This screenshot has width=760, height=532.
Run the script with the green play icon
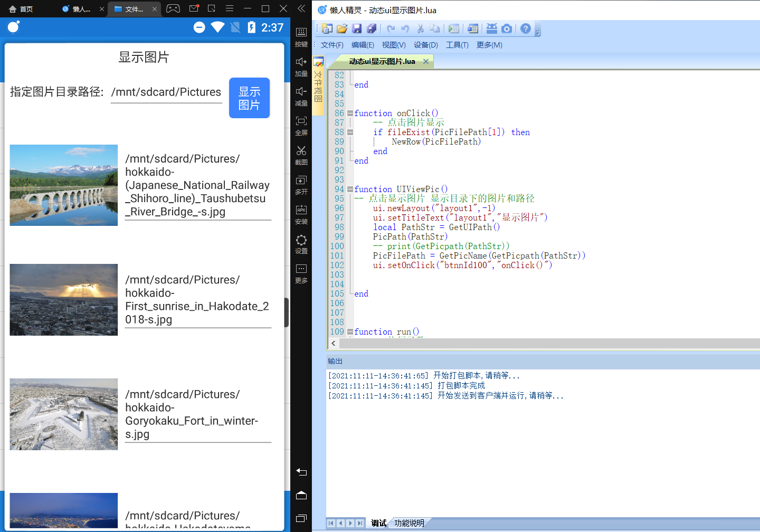[454, 28]
